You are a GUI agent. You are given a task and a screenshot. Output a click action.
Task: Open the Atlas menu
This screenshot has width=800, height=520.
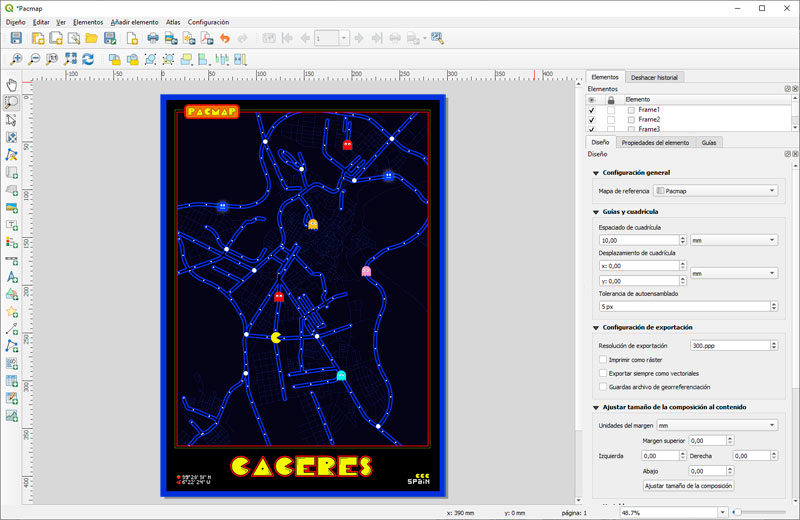coord(173,22)
